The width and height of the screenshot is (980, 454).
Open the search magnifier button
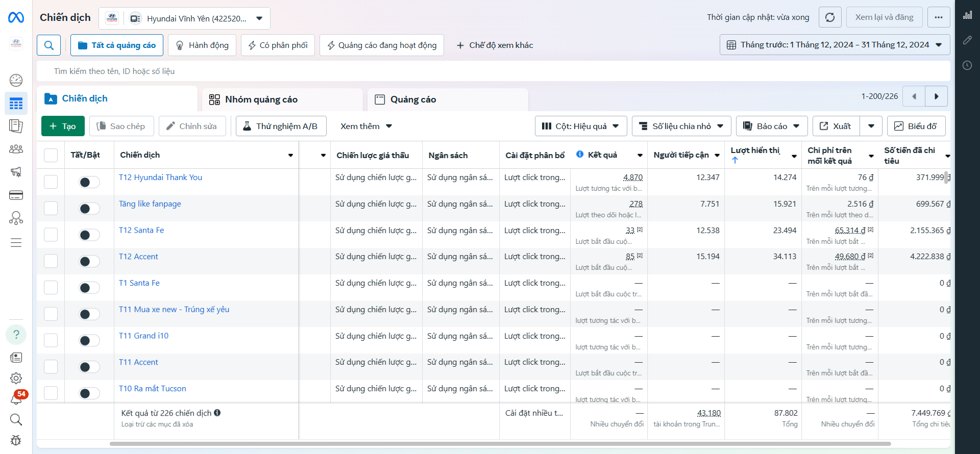[49, 45]
